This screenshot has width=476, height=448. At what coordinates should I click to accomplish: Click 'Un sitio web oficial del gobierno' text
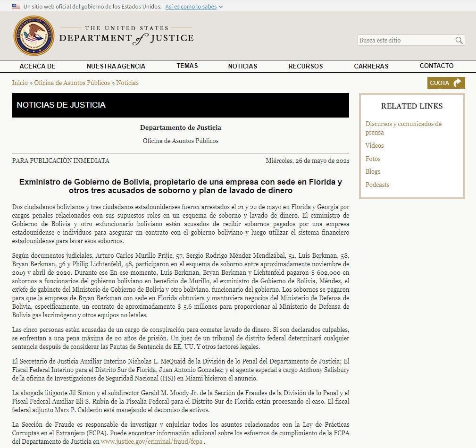(x=92, y=7)
